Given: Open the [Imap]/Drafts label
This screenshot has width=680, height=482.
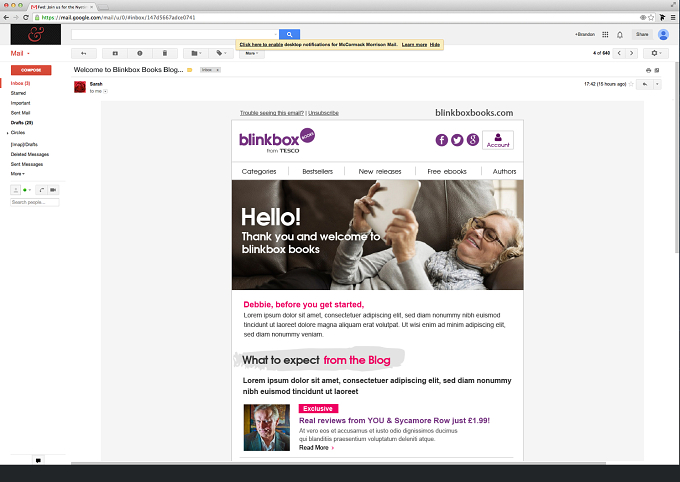Looking at the screenshot, I should coord(24,144).
